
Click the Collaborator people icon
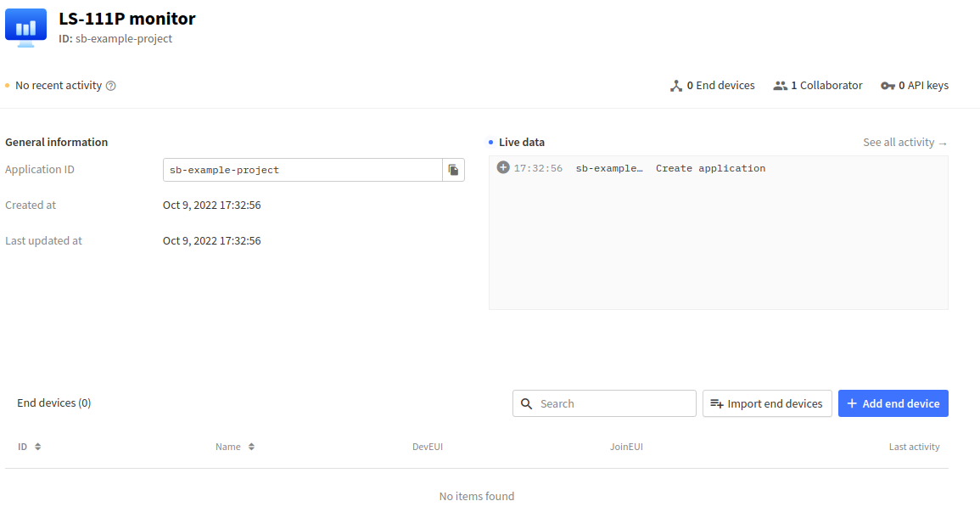click(x=781, y=86)
